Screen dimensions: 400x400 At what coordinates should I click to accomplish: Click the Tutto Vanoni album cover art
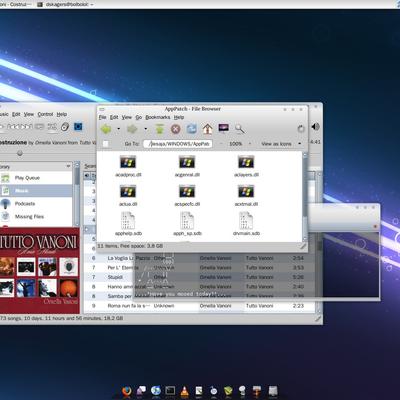click(40, 270)
